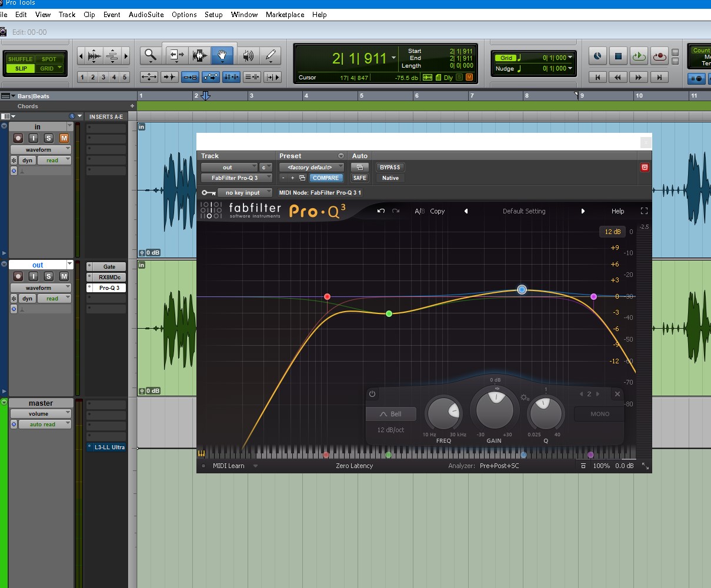The width and height of the screenshot is (711, 588).
Task: Open the Track menu
Action: tap(67, 15)
